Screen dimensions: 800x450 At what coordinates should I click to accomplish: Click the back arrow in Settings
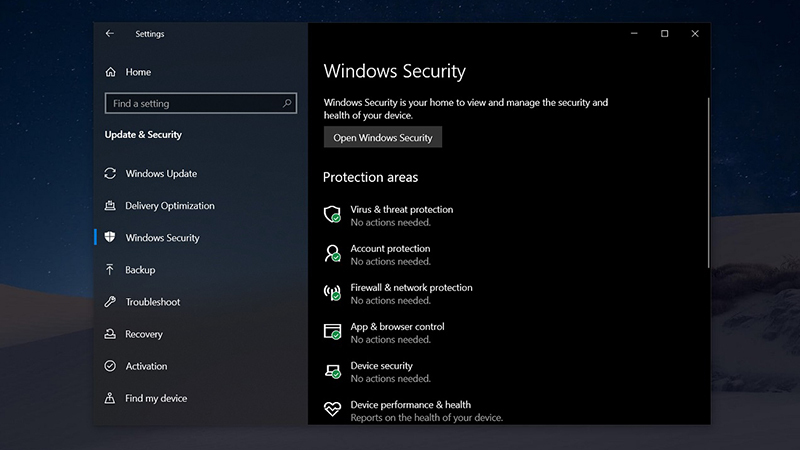110,34
